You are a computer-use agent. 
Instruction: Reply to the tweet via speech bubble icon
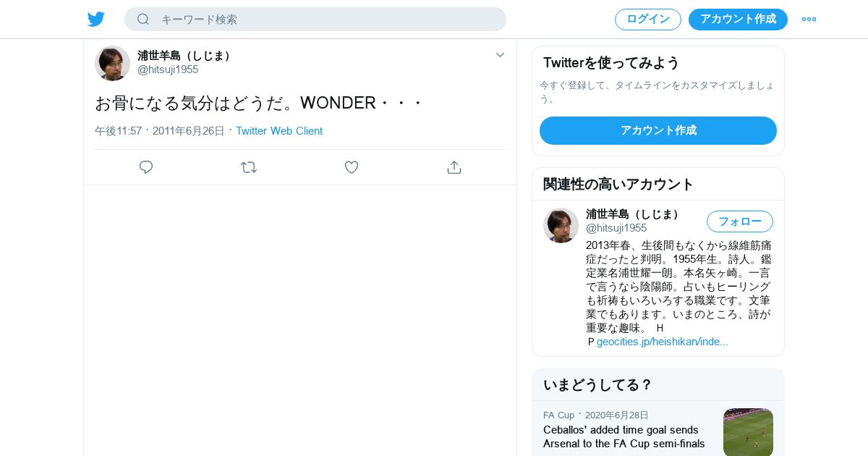click(146, 167)
